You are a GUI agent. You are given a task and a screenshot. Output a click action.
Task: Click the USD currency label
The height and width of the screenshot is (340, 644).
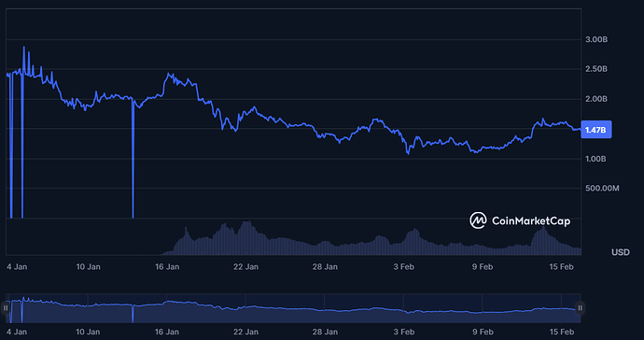click(620, 252)
